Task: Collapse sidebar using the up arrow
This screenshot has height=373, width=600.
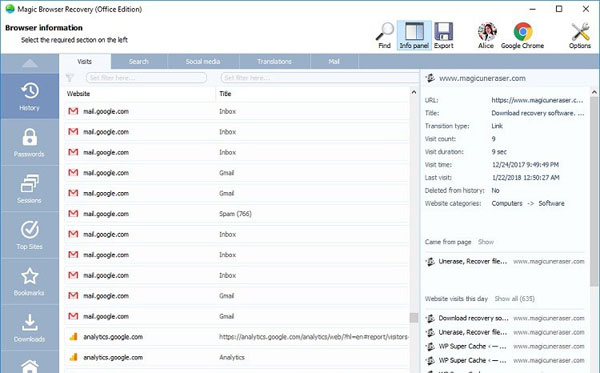Action: click(29, 64)
